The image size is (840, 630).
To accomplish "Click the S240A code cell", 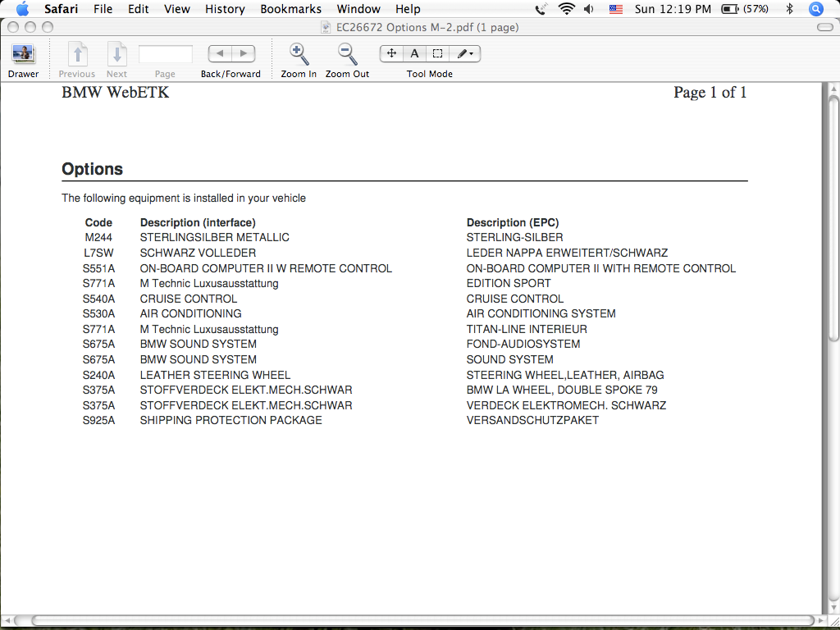I will pyautogui.click(x=98, y=375).
